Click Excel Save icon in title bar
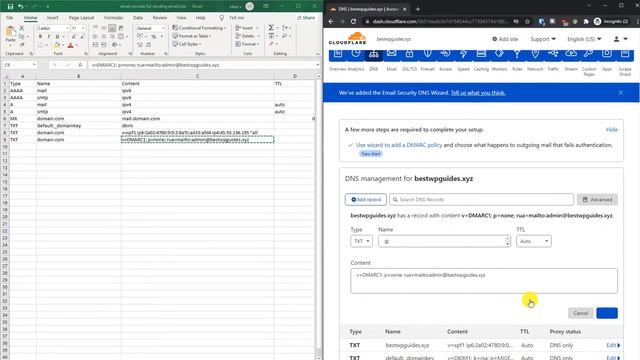Viewport: 640px width, 360px height. 10,7
